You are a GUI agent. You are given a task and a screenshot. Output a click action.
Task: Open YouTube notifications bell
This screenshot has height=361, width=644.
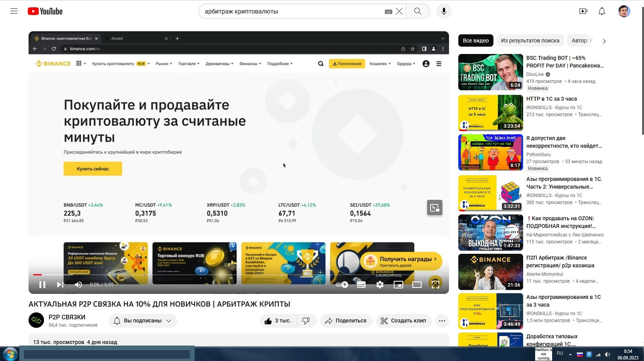[602, 11]
